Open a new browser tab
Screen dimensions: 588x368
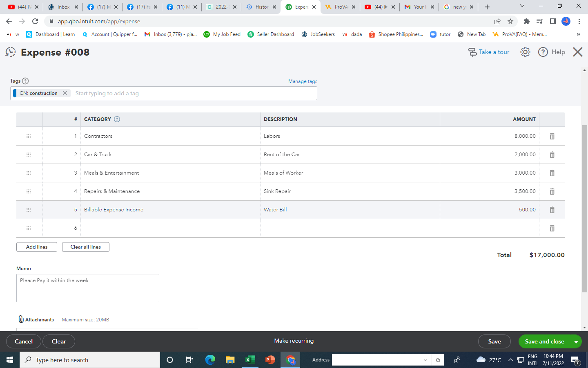tap(487, 7)
